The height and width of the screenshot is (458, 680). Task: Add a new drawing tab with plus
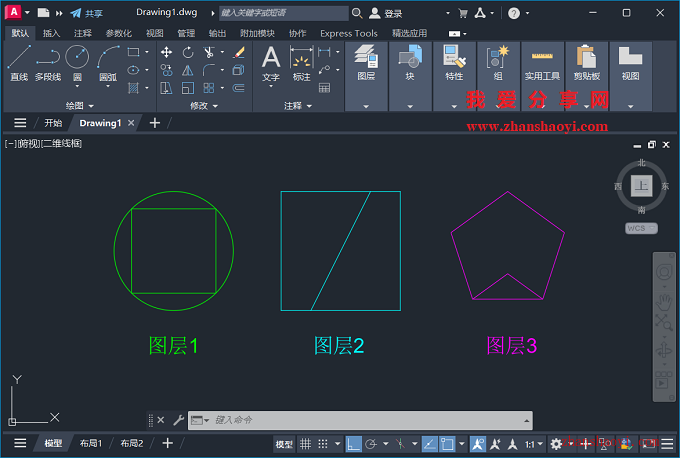click(x=155, y=123)
